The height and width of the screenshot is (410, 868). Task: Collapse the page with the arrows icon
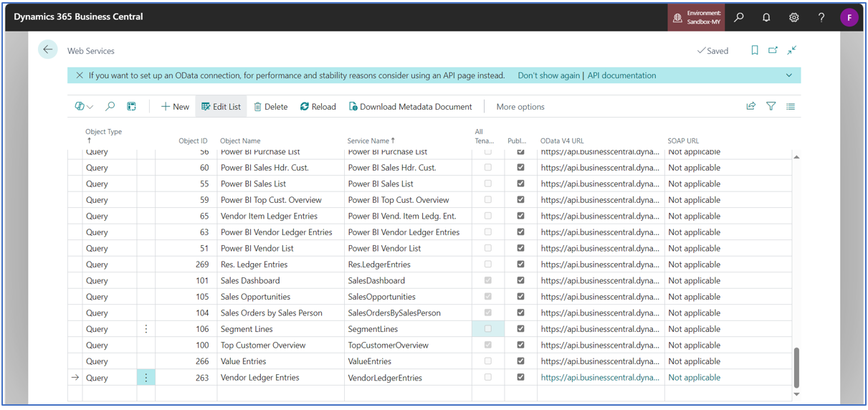tap(792, 50)
